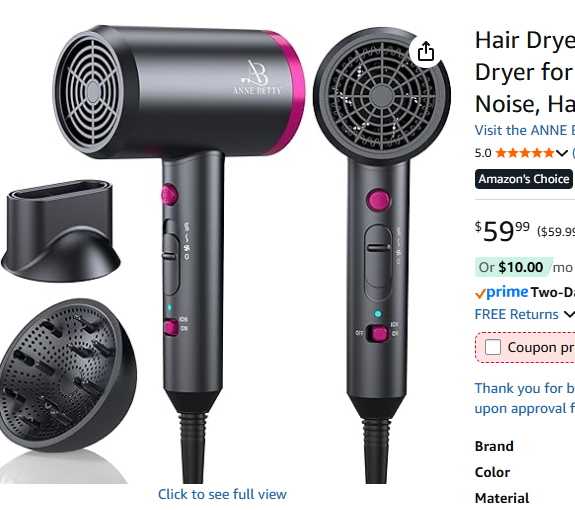Image resolution: width=575 pixels, height=510 pixels.
Task: Click the ANNE BETTY logo on dryer
Action: pos(257,78)
